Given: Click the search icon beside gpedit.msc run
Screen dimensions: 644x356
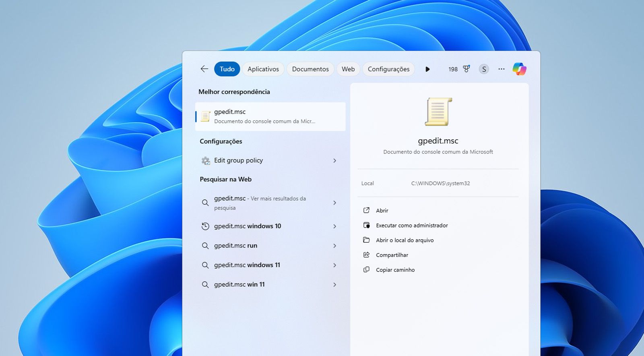Looking at the screenshot, I should coord(205,246).
